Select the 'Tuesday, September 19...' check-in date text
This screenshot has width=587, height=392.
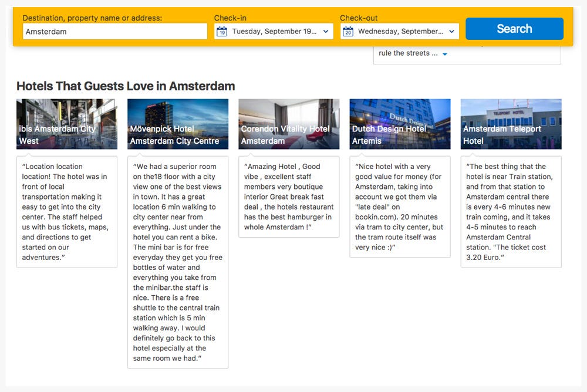[x=274, y=32]
